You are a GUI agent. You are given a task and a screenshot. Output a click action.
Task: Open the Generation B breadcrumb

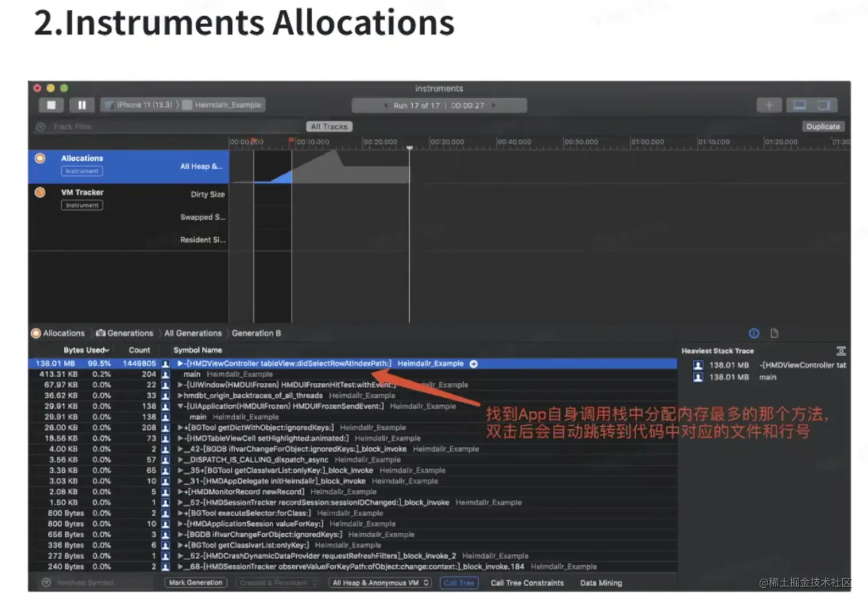pyautogui.click(x=257, y=333)
